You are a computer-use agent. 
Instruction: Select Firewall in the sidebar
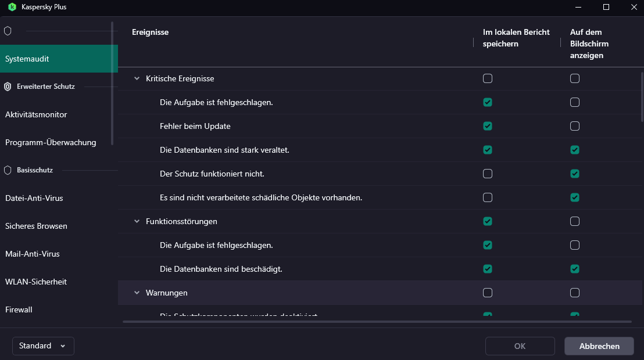click(19, 309)
